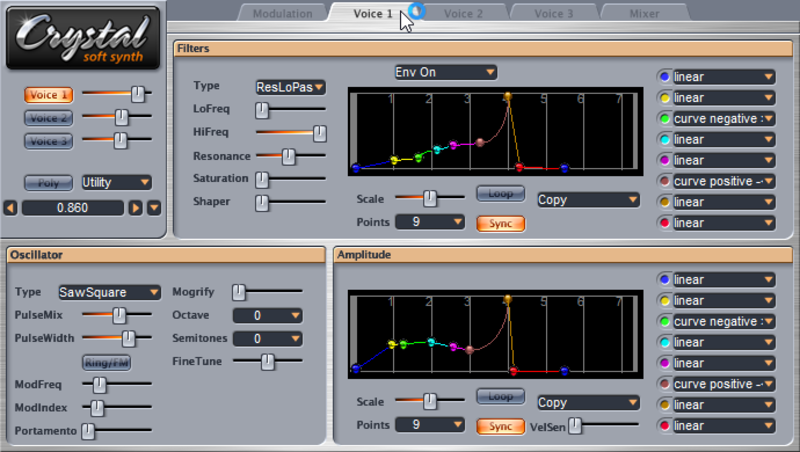The image size is (800, 452).
Task: Select cyan point dot in Filters curve list
Action: pos(664,140)
